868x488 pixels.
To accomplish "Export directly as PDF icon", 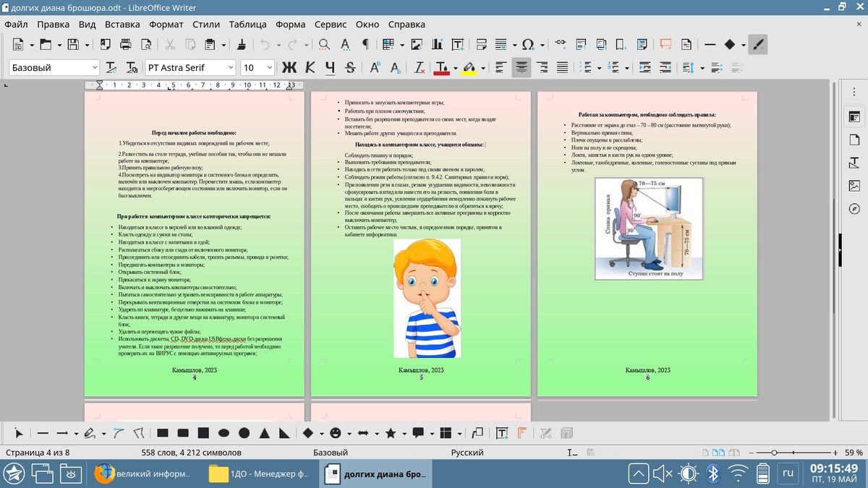I will coord(105,45).
